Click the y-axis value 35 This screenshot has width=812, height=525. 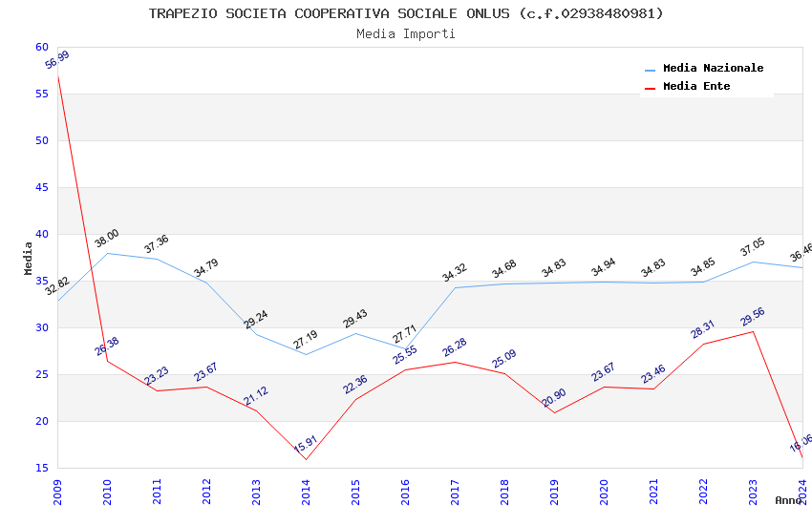tap(42, 281)
